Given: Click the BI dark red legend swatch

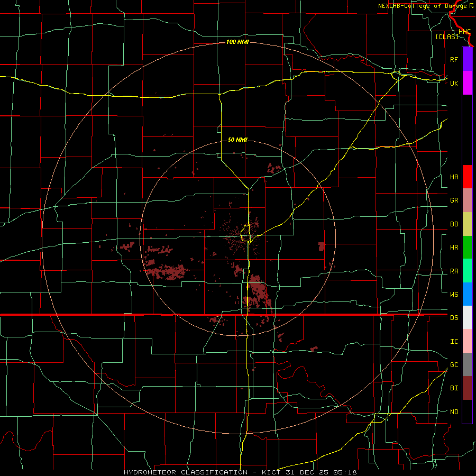Looking at the screenshot, I should [x=467, y=388].
